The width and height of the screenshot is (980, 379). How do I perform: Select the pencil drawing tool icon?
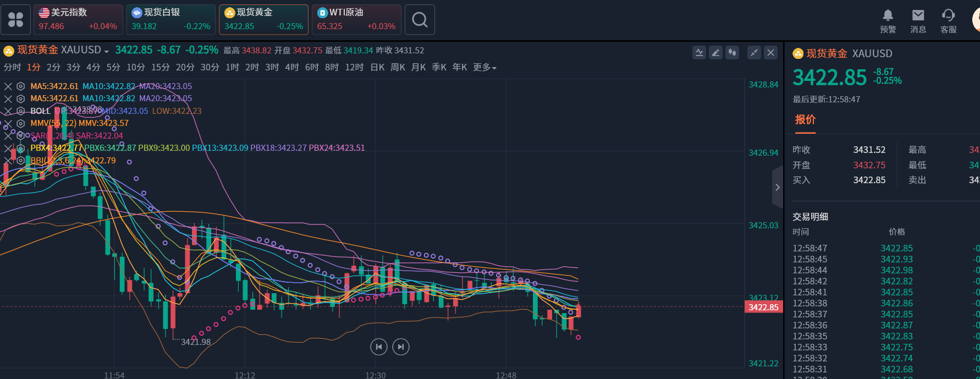coord(715,53)
